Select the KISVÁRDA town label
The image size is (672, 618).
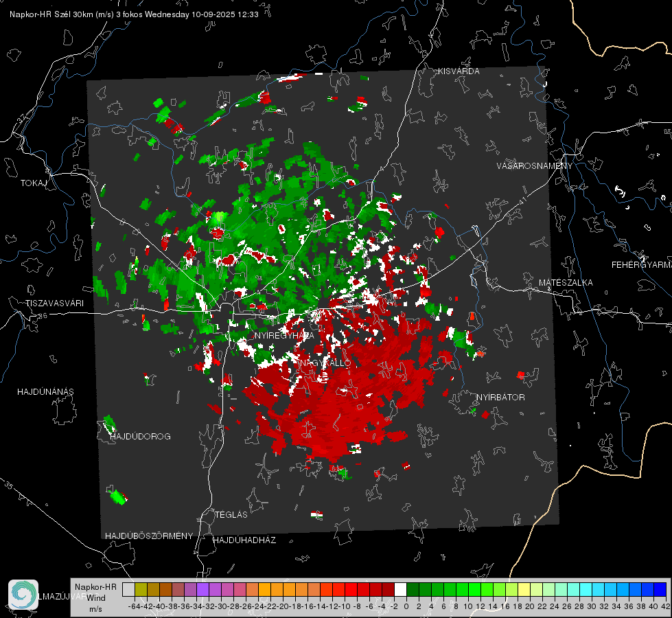click(458, 71)
